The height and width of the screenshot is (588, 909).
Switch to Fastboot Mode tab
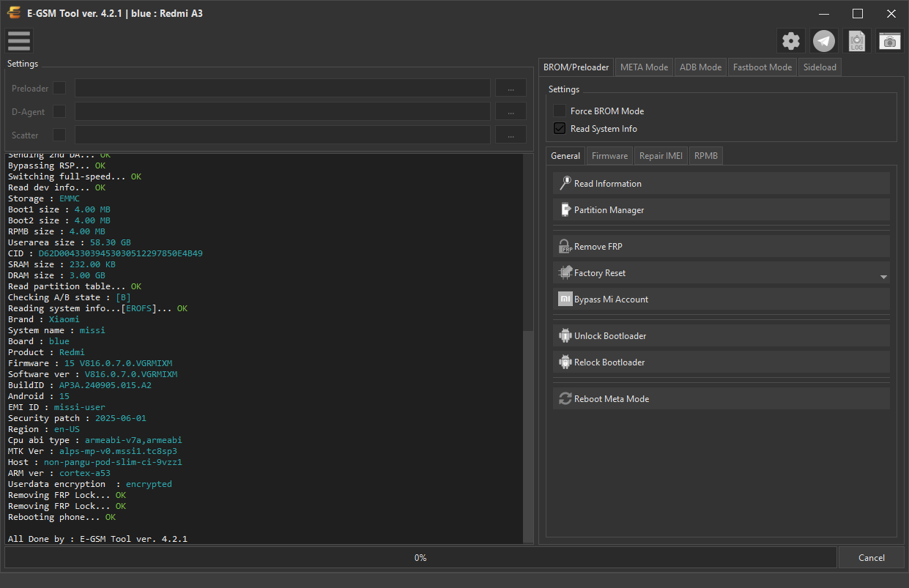763,67
